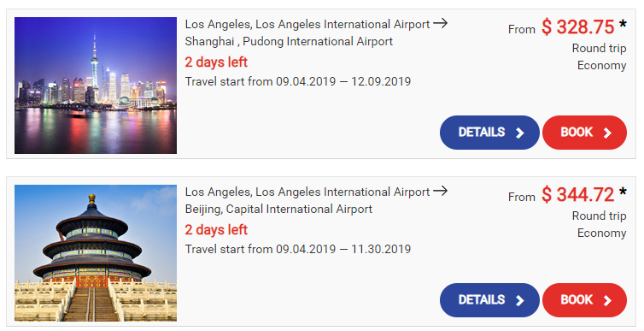644x331 pixels.
Task: Select the $ 328.75 price
Action: tap(578, 27)
